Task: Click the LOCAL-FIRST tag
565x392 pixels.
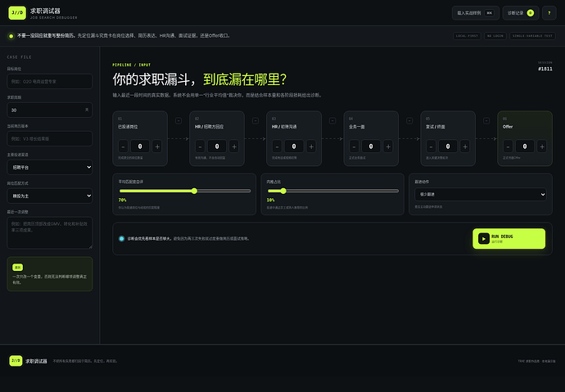Action: tap(467, 36)
